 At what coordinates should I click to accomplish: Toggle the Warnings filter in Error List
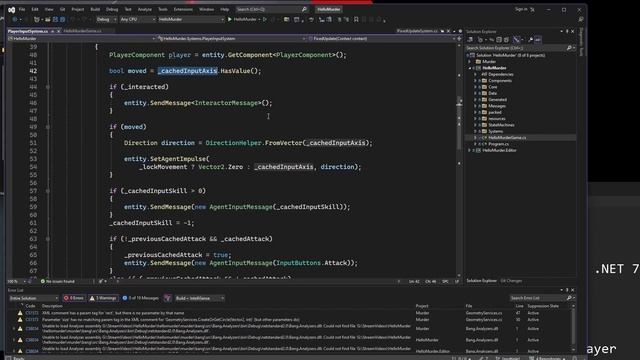104,298
